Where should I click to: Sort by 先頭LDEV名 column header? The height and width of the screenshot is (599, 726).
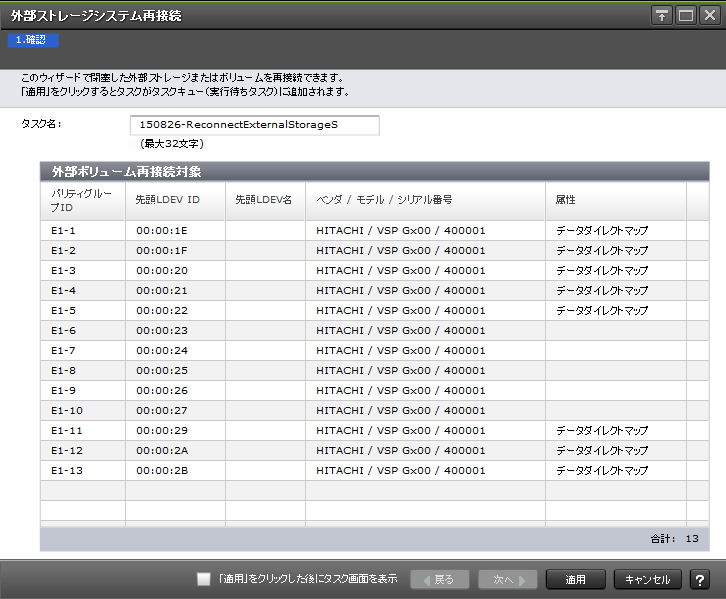(x=264, y=200)
